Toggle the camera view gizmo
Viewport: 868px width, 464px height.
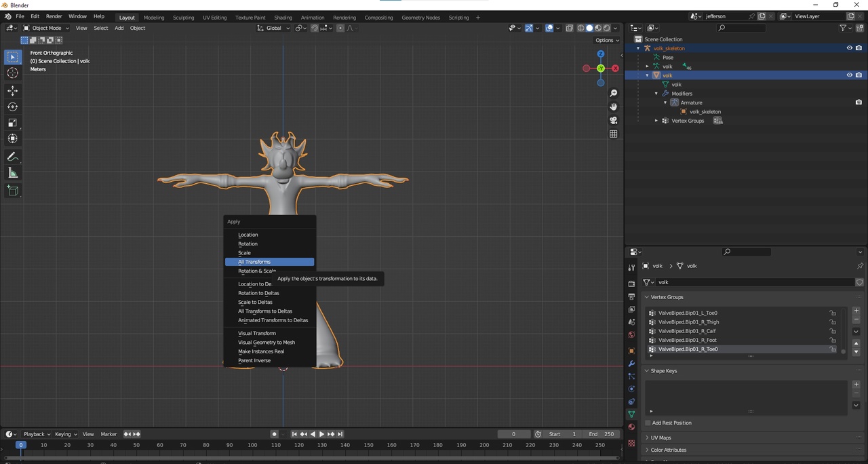coord(614,120)
